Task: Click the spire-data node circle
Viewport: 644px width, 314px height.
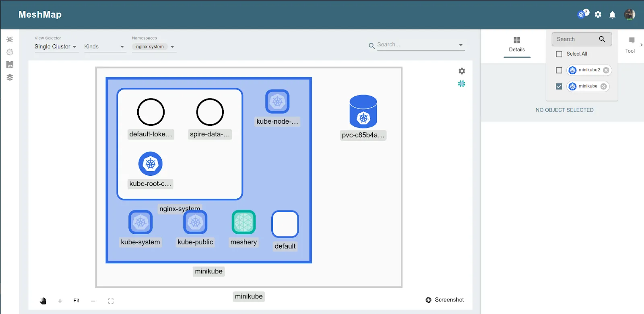Action: (x=210, y=112)
